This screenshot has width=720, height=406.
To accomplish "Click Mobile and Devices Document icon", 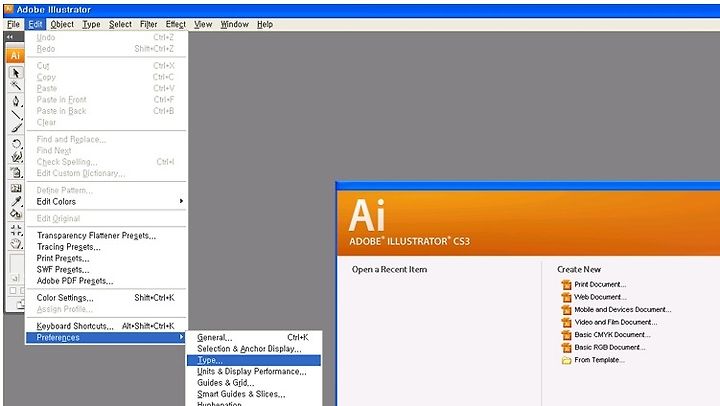I will (x=566, y=310).
